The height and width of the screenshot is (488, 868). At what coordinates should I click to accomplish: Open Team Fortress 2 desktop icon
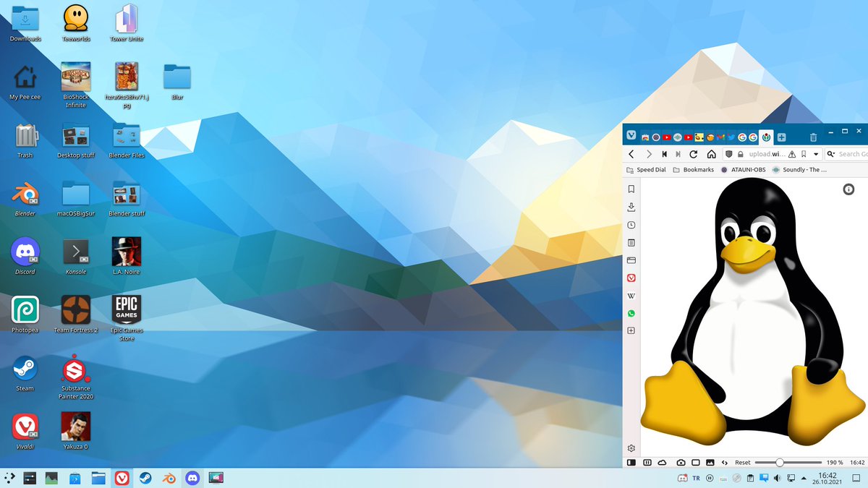(76, 314)
